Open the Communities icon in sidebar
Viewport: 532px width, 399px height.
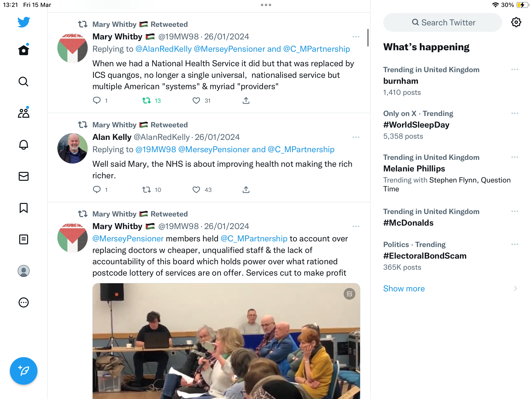pos(24,113)
